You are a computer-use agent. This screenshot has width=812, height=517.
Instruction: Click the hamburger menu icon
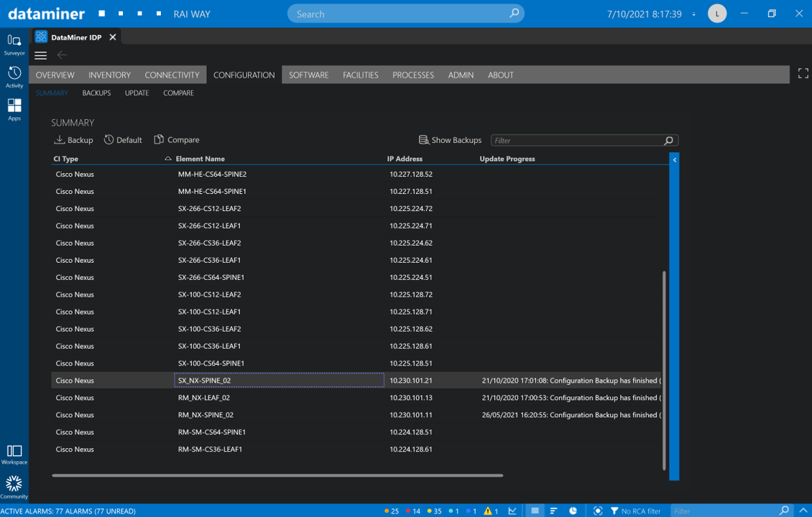[x=40, y=55]
